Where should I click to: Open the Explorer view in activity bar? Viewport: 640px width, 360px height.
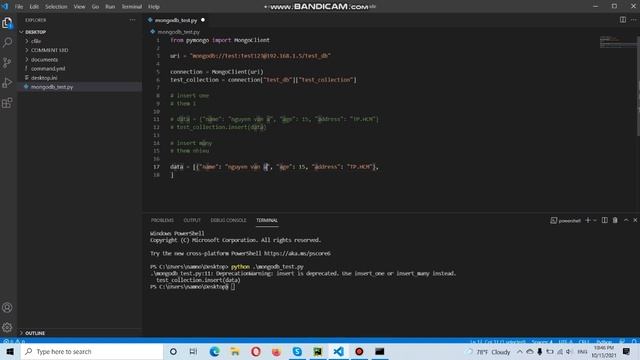coord(7,23)
